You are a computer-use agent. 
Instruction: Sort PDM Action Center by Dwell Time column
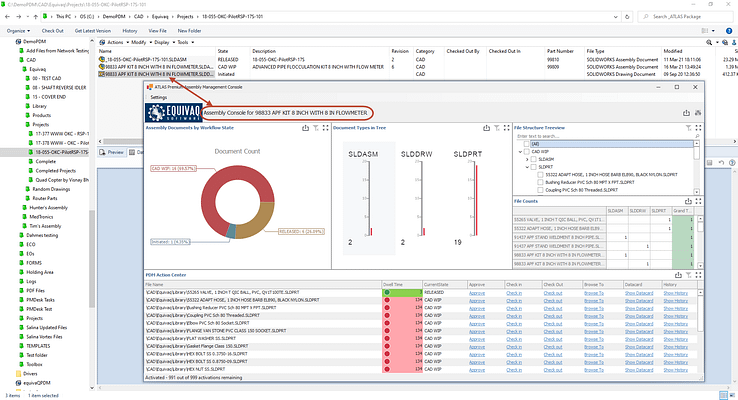[401, 285]
